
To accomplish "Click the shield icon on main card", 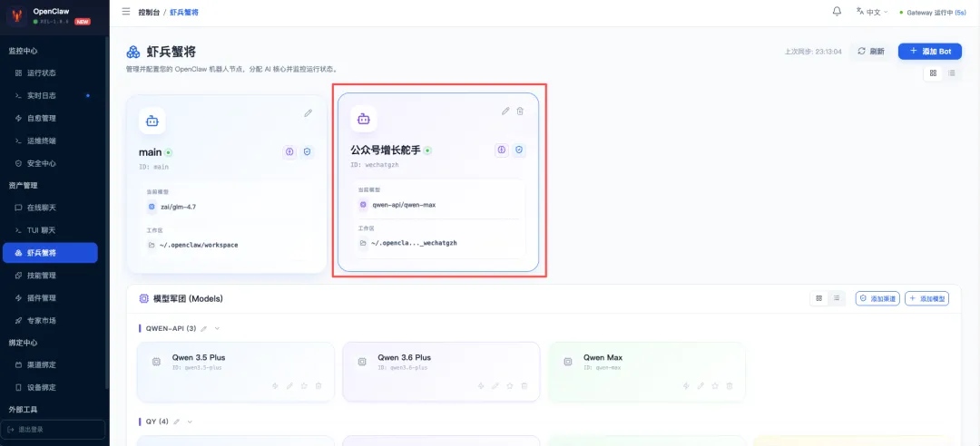I will (x=307, y=151).
